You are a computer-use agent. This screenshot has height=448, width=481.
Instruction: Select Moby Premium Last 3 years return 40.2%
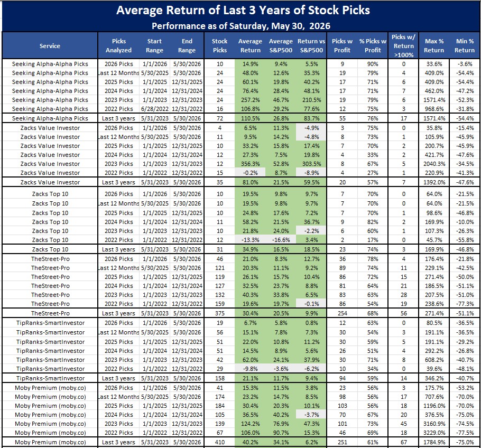(x=251, y=442)
